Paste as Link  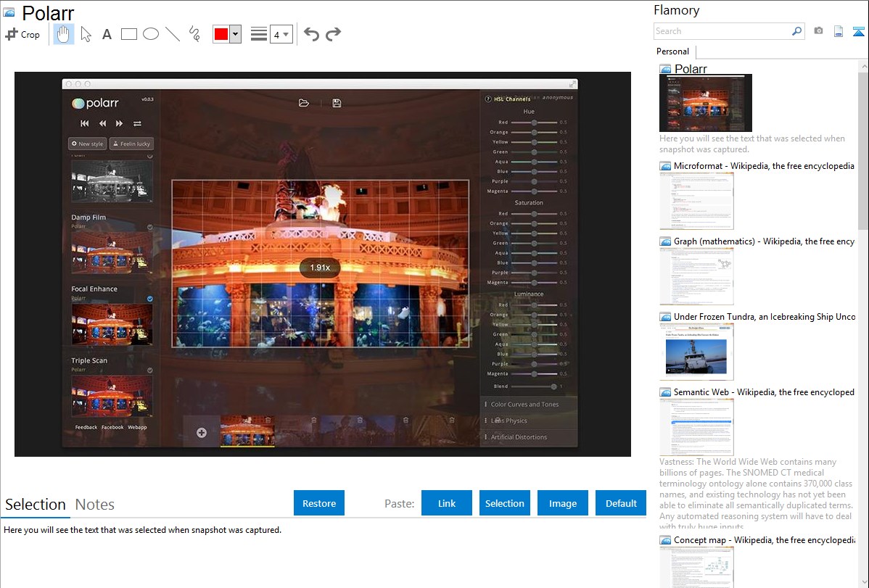tap(447, 503)
